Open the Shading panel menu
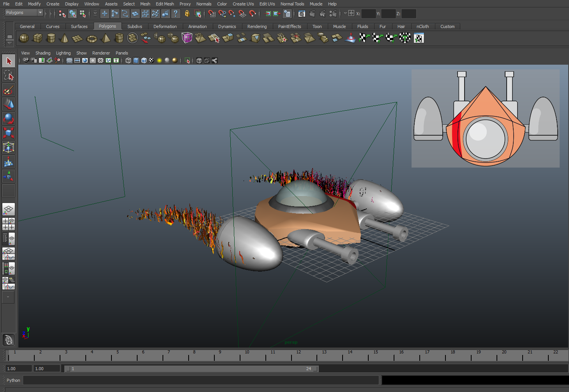Image resolution: width=569 pixels, height=392 pixels. (43, 53)
